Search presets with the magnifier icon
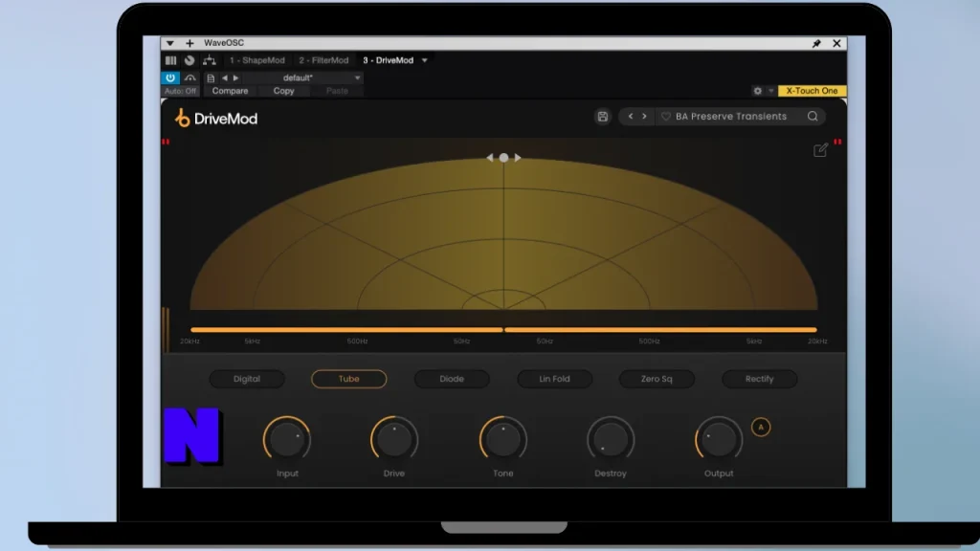Screen dimensions: 980x551 tap(813, 117)
